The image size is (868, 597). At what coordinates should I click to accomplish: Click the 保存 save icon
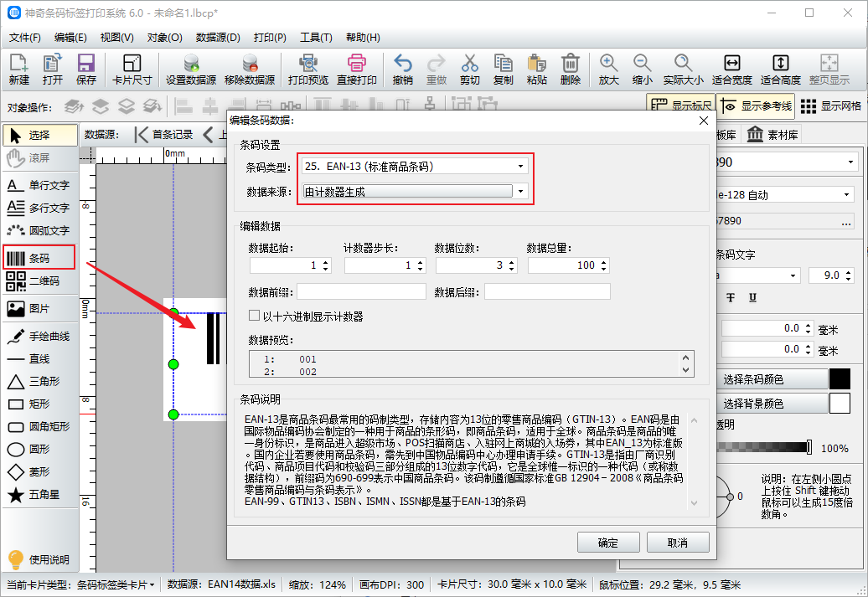(x=85, y=69)
